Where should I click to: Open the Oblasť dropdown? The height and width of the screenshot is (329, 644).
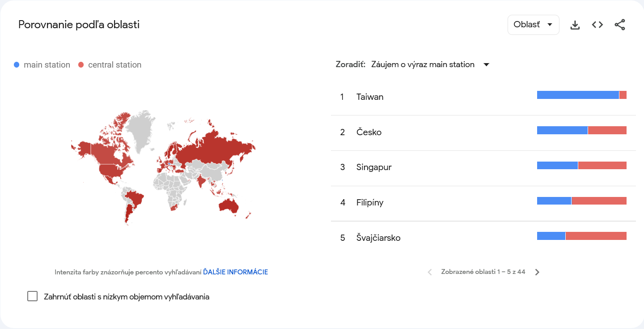click(x=533, y=25)
